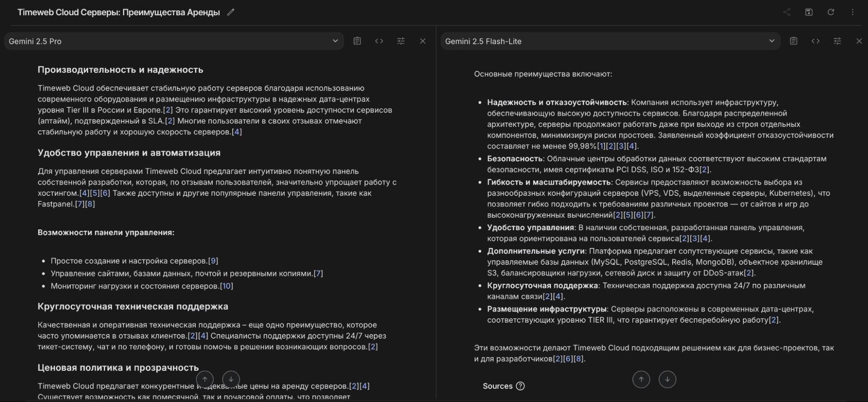Close the Gemini 2.5 Flash-Lite panel
This screenshot has width=868, height=402.
(859, 41)
